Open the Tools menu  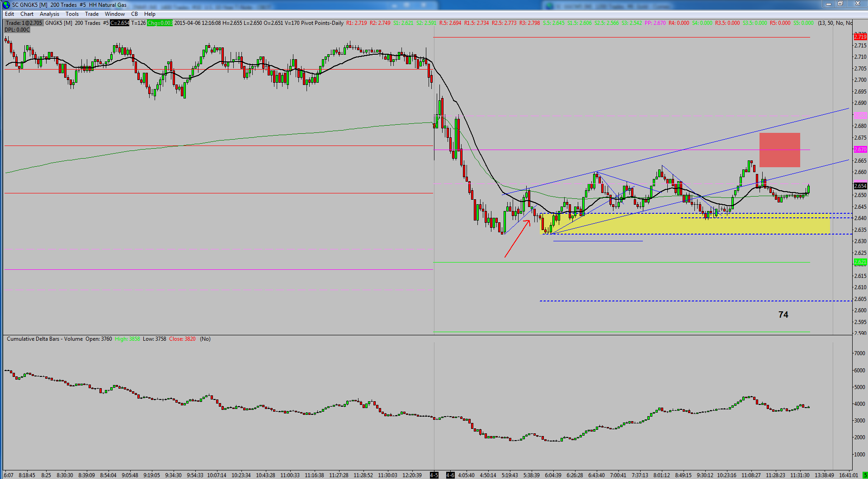(72, 14)
